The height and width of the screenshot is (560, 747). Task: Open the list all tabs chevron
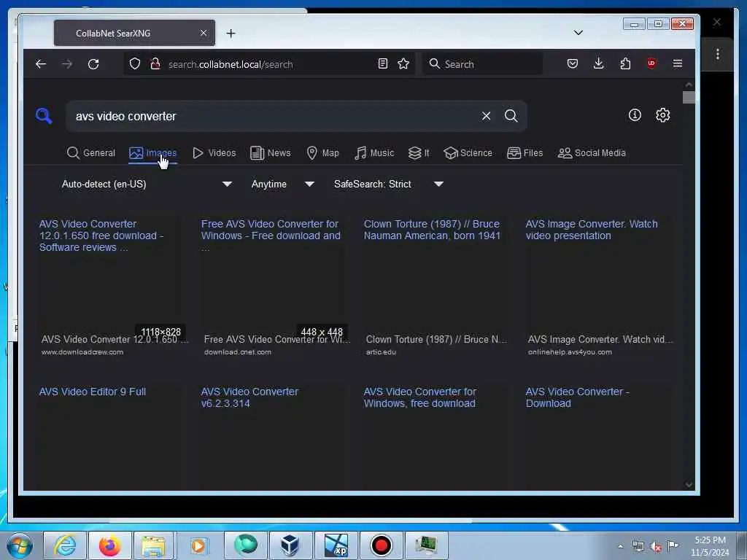click(578, 33)
